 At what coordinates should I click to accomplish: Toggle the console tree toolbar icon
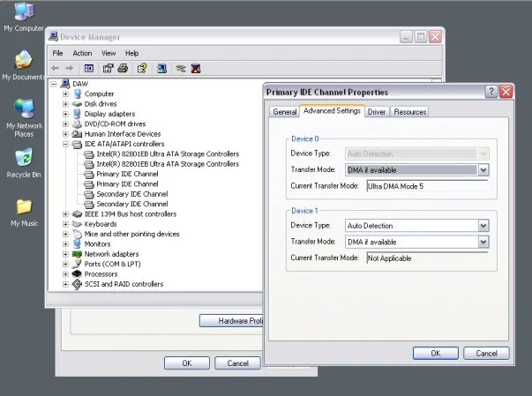(89, 69)
